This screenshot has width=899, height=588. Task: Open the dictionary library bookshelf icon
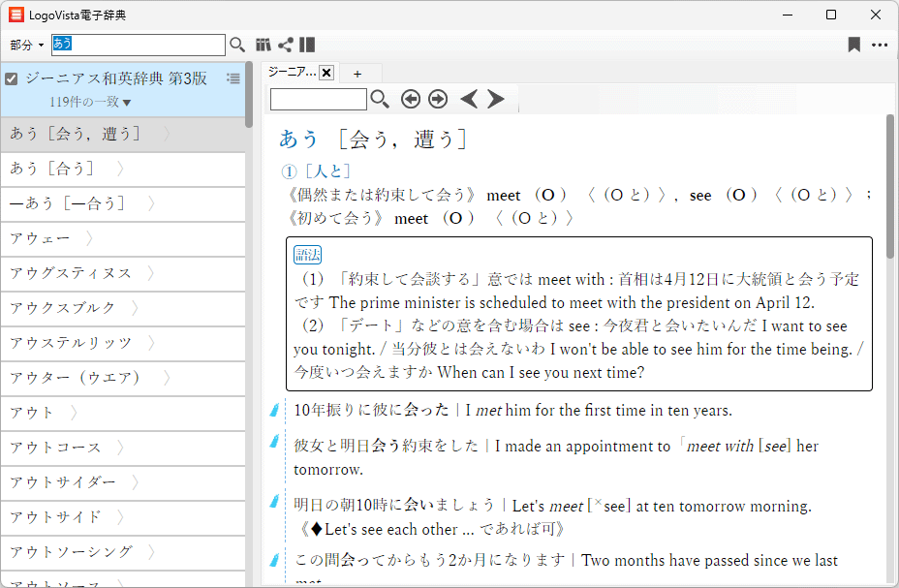(263, 45)
